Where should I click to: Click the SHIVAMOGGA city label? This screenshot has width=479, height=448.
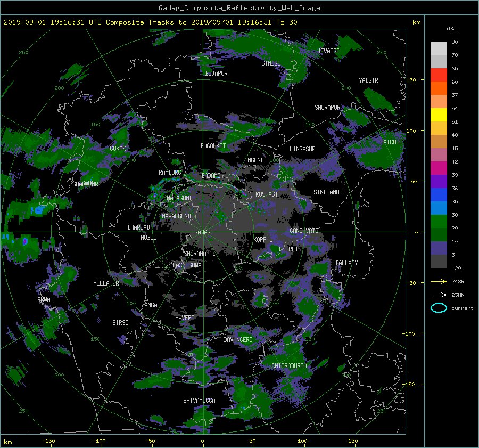coord(199,401)
